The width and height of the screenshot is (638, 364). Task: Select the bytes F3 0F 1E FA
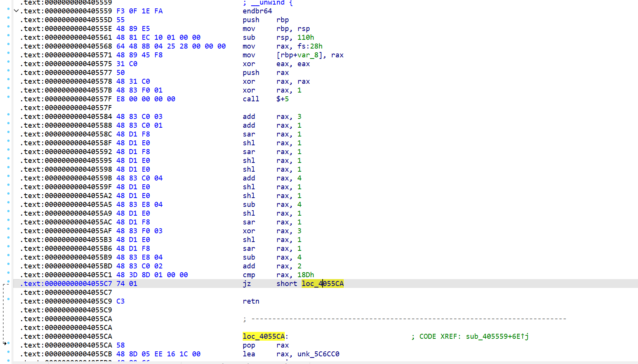[x=139, y=11]
